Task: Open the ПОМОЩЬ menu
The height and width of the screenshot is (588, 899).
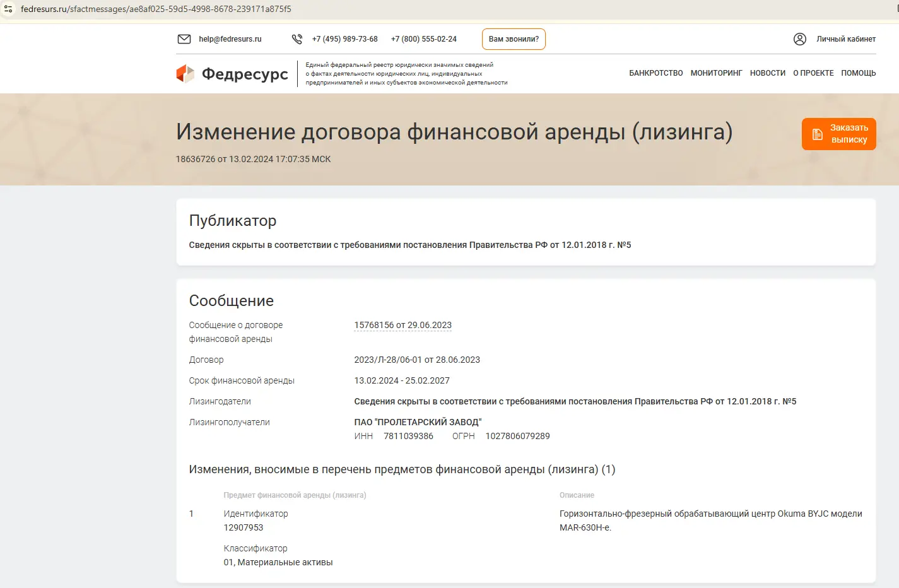Action: pos(859,73)
